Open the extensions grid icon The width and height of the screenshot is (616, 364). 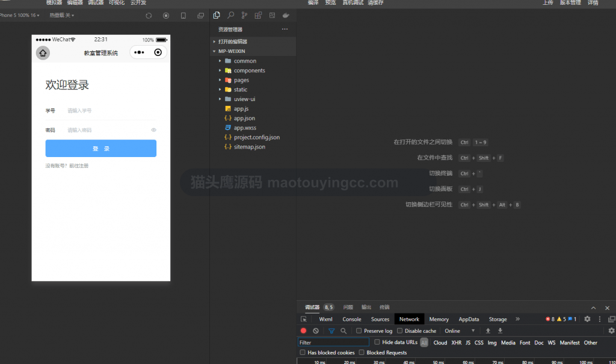(258, 15)
